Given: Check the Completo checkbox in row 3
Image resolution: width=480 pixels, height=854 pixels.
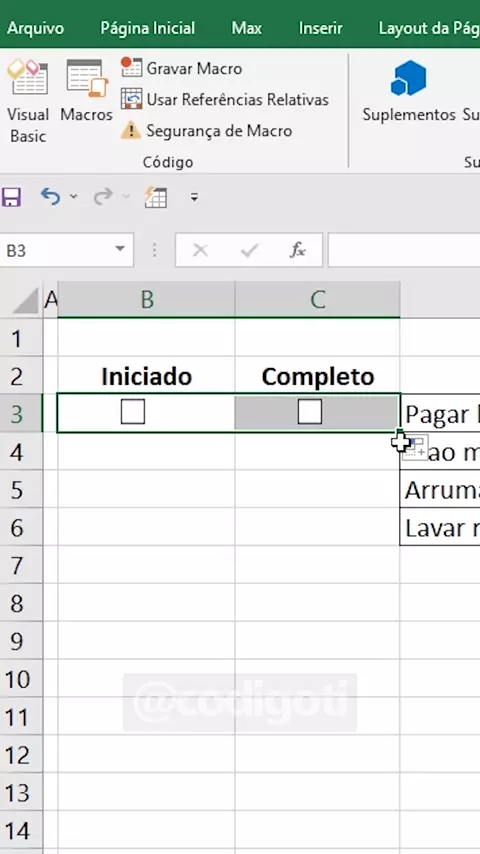Looking at the screenshot, I should coord(309,412).
